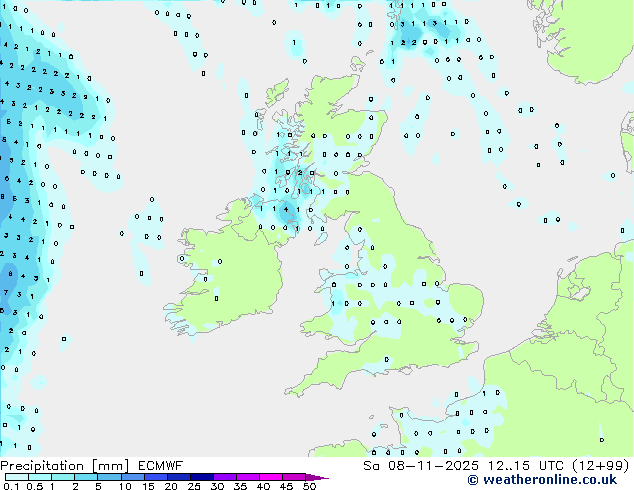Image resolution: width=634 pixels, height=490 pixels.
Task: Pick the 30–35 mm purple legend swatch
Action: coord(224,477)
